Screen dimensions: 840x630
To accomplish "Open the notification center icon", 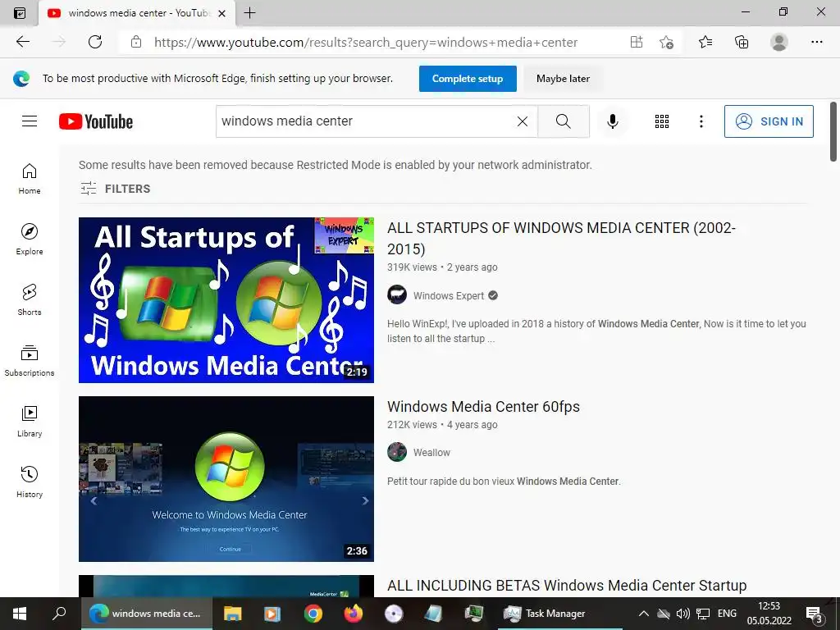I will pos(815,614).
